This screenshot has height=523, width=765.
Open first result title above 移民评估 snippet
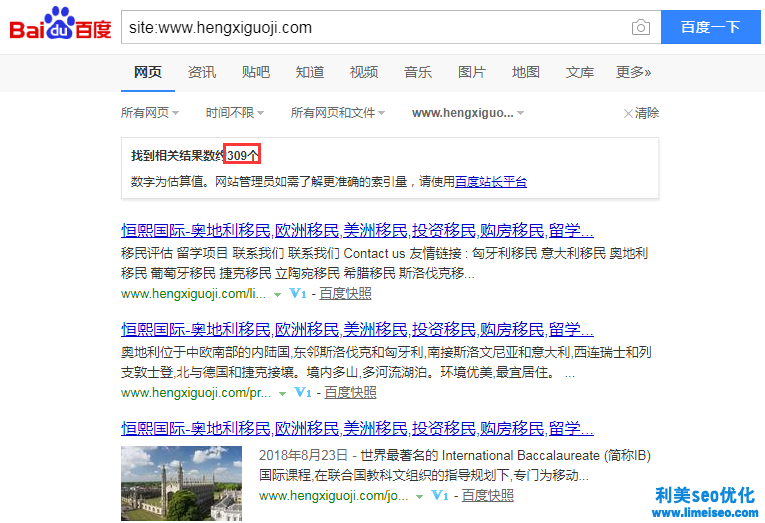357,230
